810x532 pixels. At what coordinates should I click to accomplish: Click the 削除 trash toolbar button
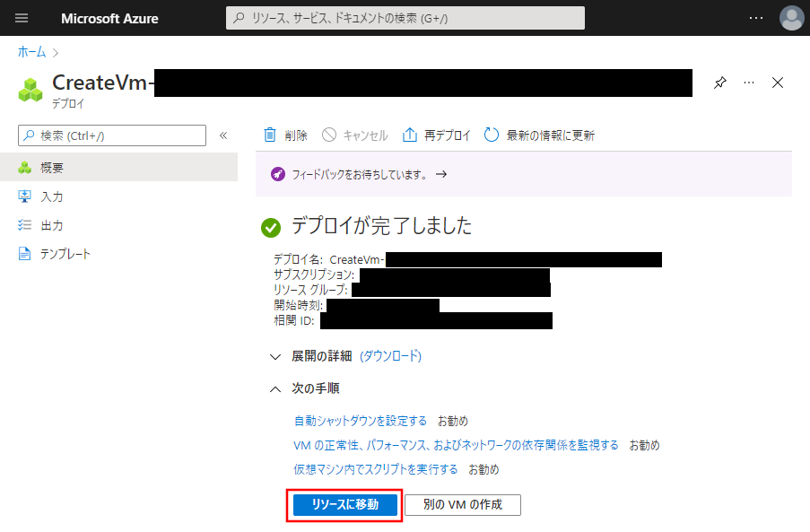(285, 135)
